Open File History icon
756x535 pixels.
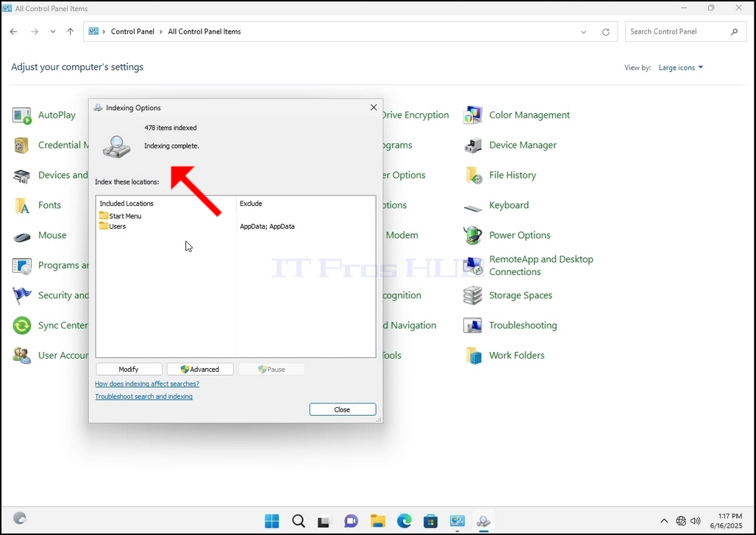point(472,176)
